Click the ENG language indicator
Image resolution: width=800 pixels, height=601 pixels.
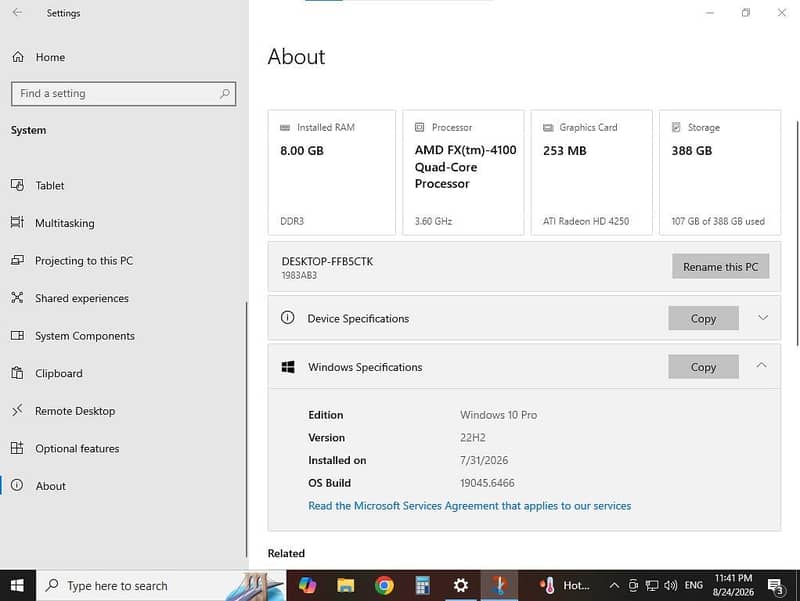[x=693, y=585]
